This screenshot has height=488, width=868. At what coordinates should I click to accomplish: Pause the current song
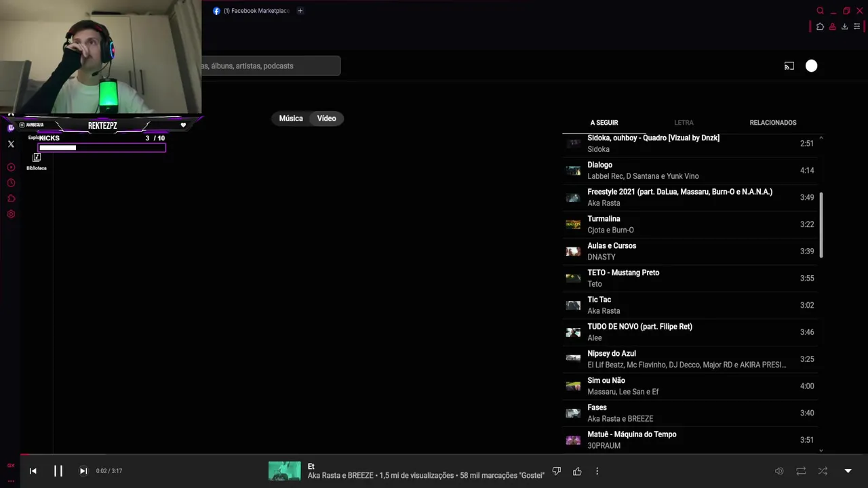[58, 470]
